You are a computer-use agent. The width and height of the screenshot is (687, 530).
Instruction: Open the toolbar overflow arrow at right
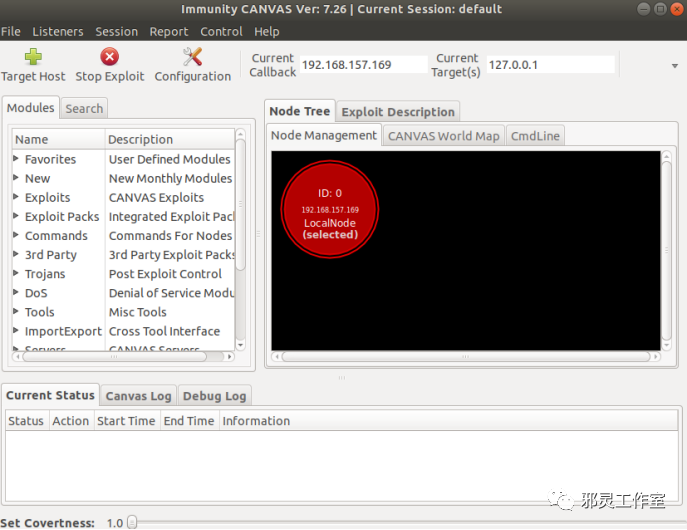(x=675, y=66)
